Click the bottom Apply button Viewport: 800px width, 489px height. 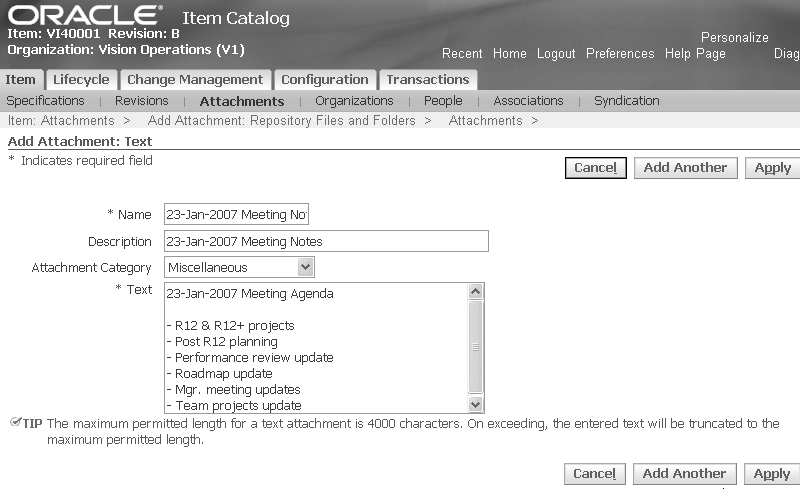point(771,474)
